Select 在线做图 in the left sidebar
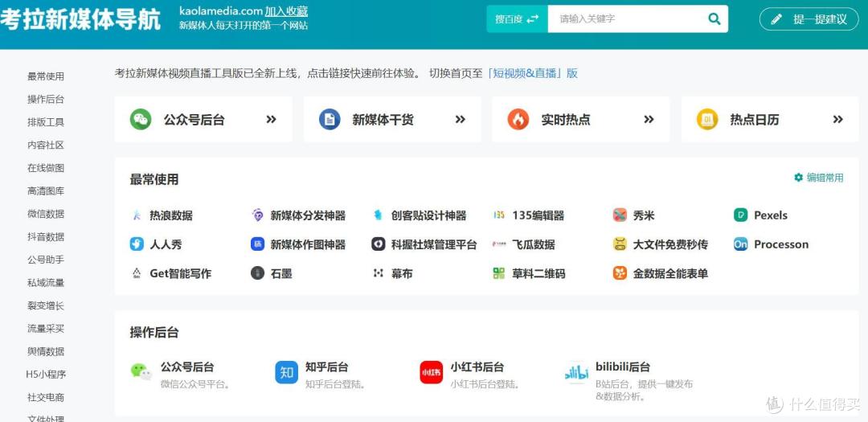 point(46,168)
